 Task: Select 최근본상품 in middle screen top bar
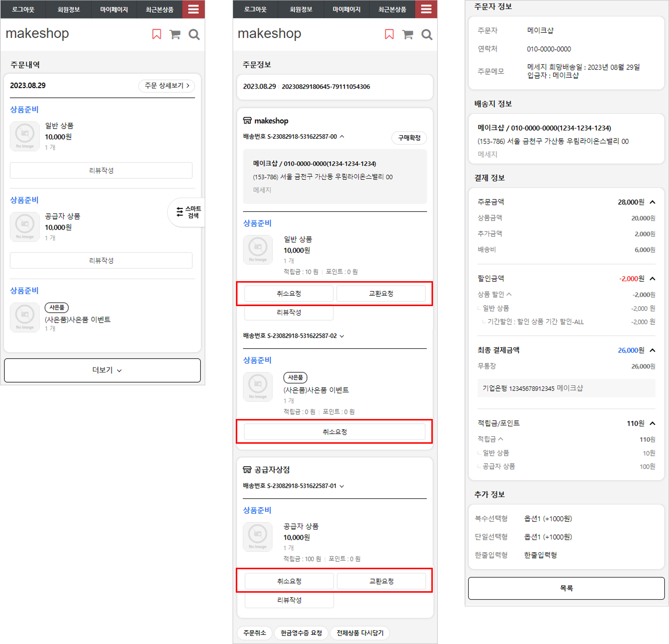pos(392,9)
